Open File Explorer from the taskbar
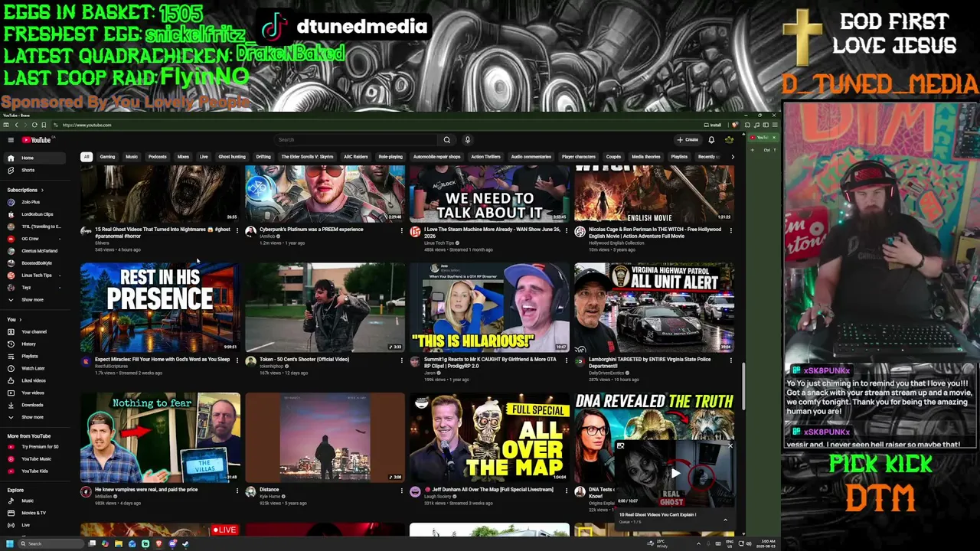 point(119,544)
